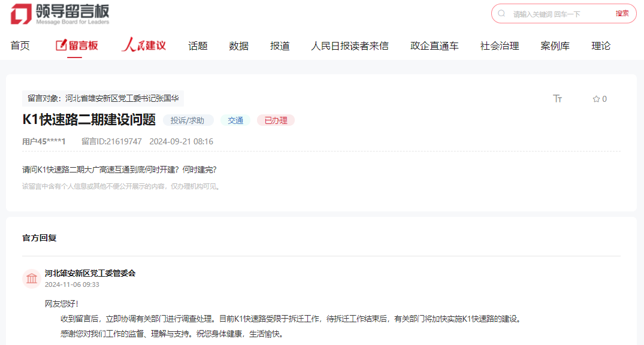Open the 人民建议 navigation item

tap(144, 46)
